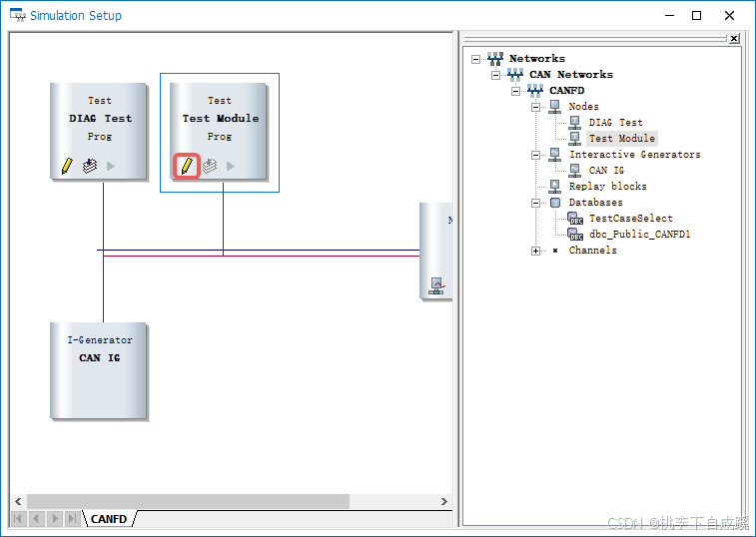The width and height of the screenshot is (756, 537).
Task: Select the DIAG Test node block
Action: point(98,131)
